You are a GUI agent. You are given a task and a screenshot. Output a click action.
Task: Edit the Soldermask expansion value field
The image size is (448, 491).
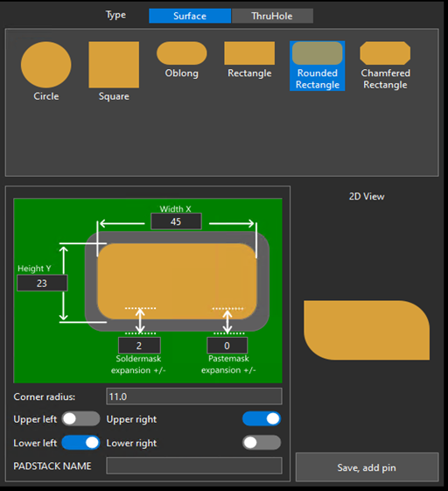[139, 346]
